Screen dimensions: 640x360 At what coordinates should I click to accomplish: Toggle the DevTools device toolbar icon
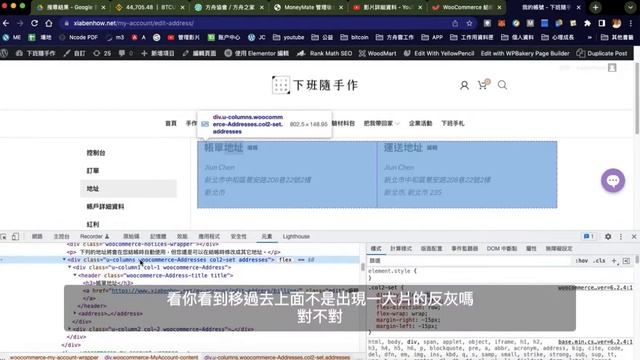[15, 236]
